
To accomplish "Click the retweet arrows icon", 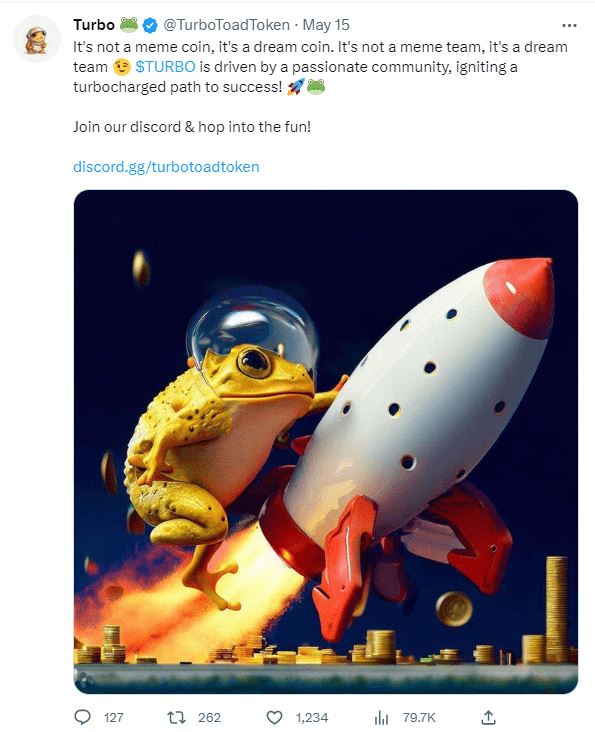I will click(x=176, y=717).
